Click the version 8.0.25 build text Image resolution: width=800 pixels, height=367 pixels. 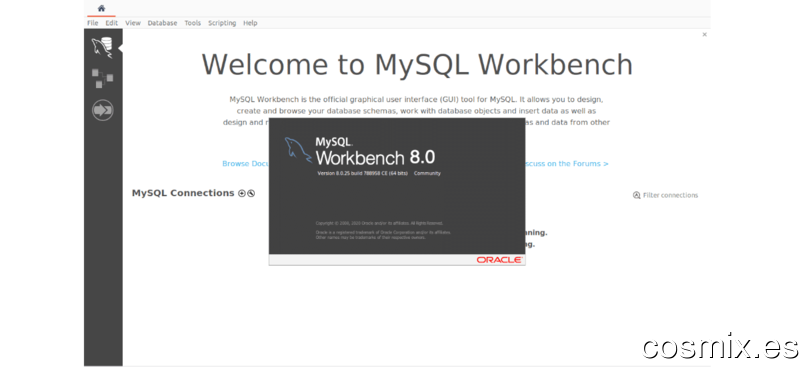coord(362,174)
